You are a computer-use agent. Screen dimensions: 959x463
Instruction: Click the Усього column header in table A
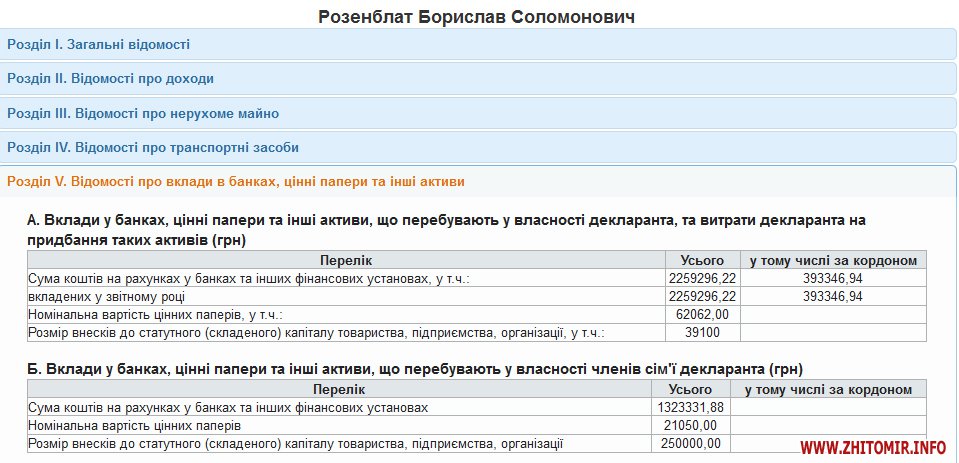(702, 260)
